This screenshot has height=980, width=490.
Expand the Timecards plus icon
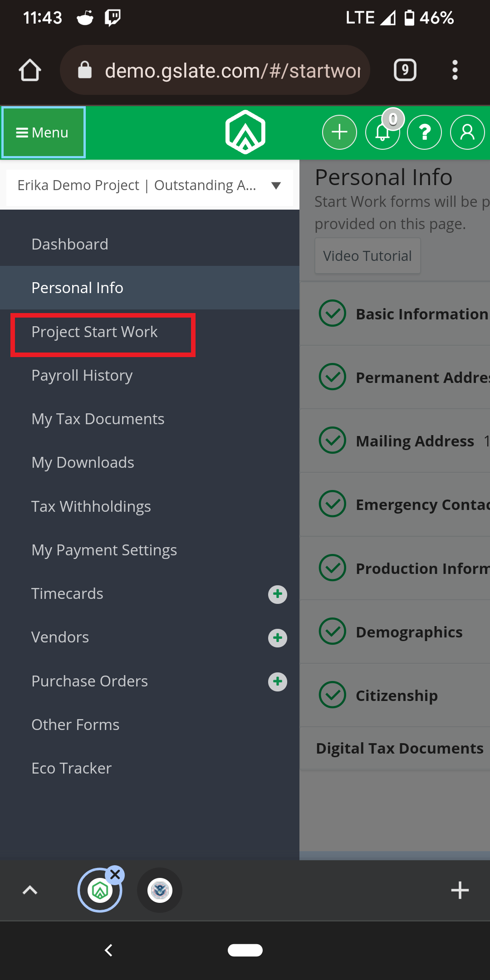[278, 594]
